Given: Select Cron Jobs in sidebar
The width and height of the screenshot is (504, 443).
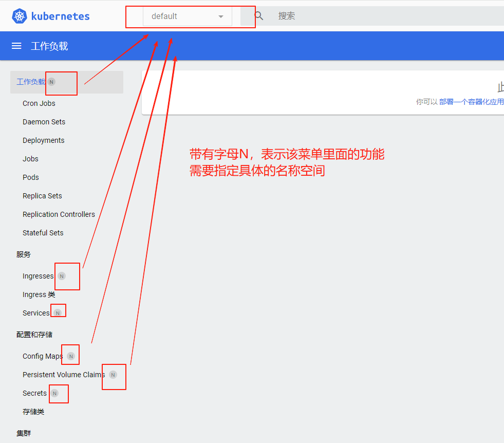Looking at the screenshot, I should coord(39,103).
